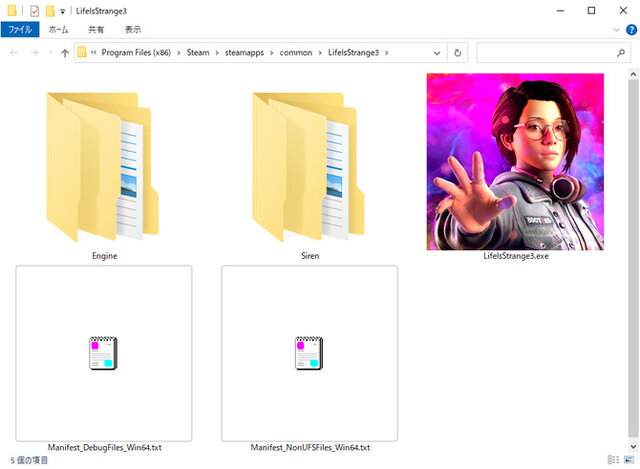Click the vertical scrollbar down arrow
The height and width of the screenshot is (469, 640).
coord(633,446)
